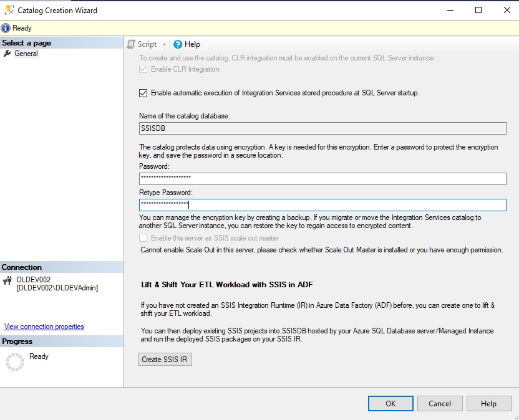Viewport: 519px width, 420px height.
Task: Click the Ready text under Progress
Action: [39, 356]
